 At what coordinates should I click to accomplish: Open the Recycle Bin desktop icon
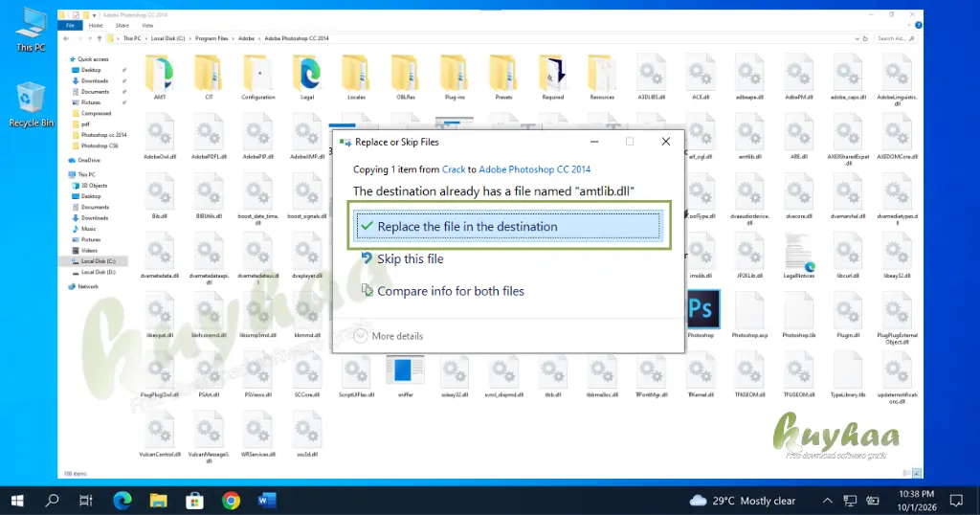[x=31, y=105]
